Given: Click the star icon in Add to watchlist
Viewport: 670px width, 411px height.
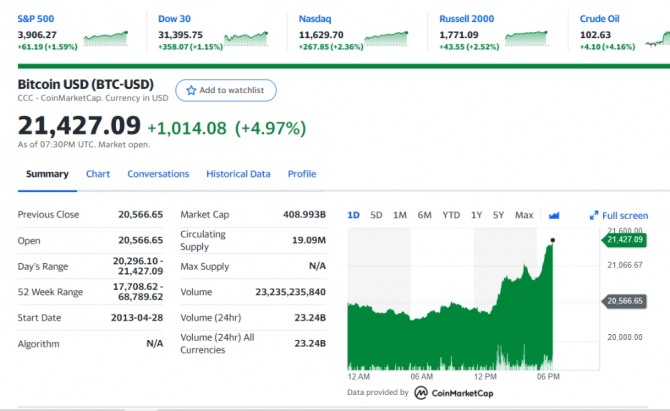Looking at the screenshot, I should click(x=191, y=90).
